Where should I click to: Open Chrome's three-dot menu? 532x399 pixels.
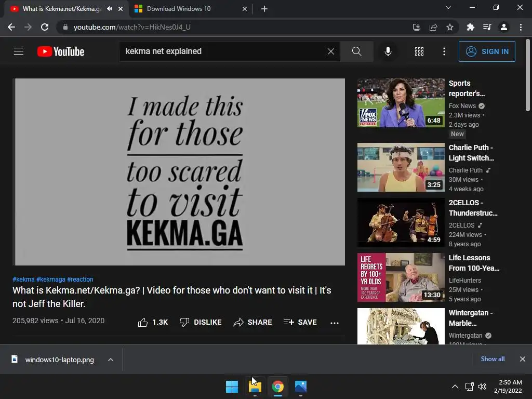[521, 27]
